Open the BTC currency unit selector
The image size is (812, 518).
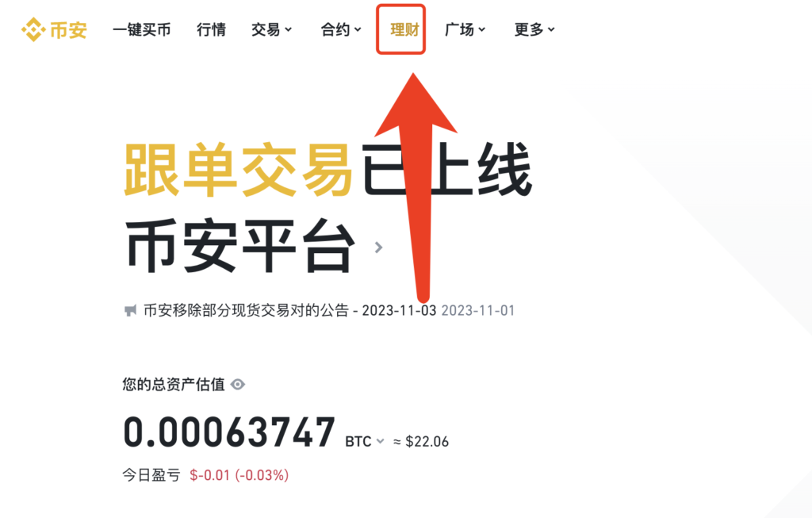click(365, 441)
